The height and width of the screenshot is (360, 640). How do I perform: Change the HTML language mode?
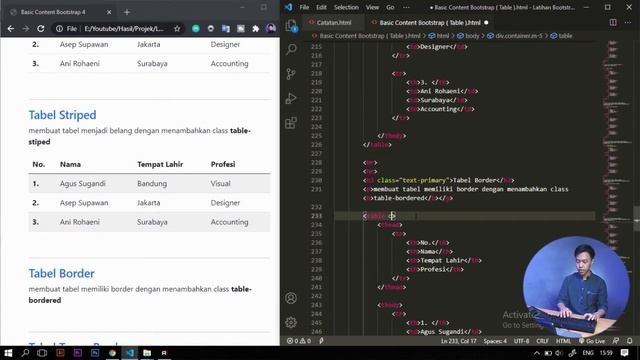click(563, 341)
